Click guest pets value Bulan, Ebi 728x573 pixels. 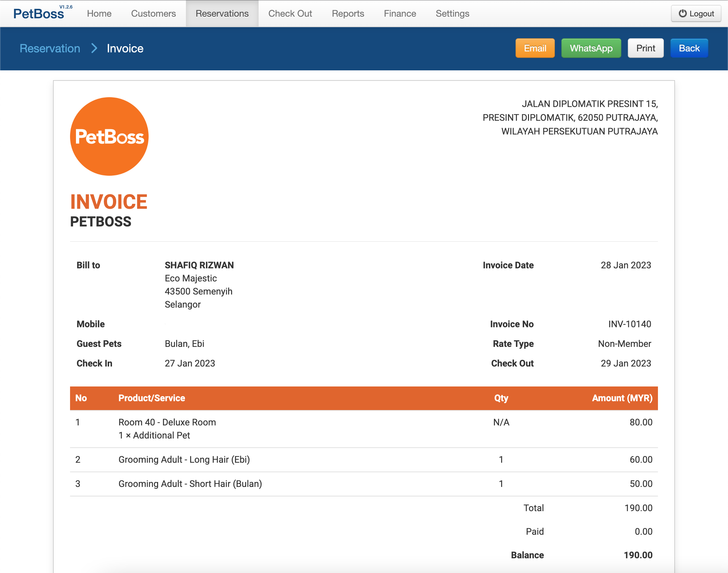tap(185, 344)
